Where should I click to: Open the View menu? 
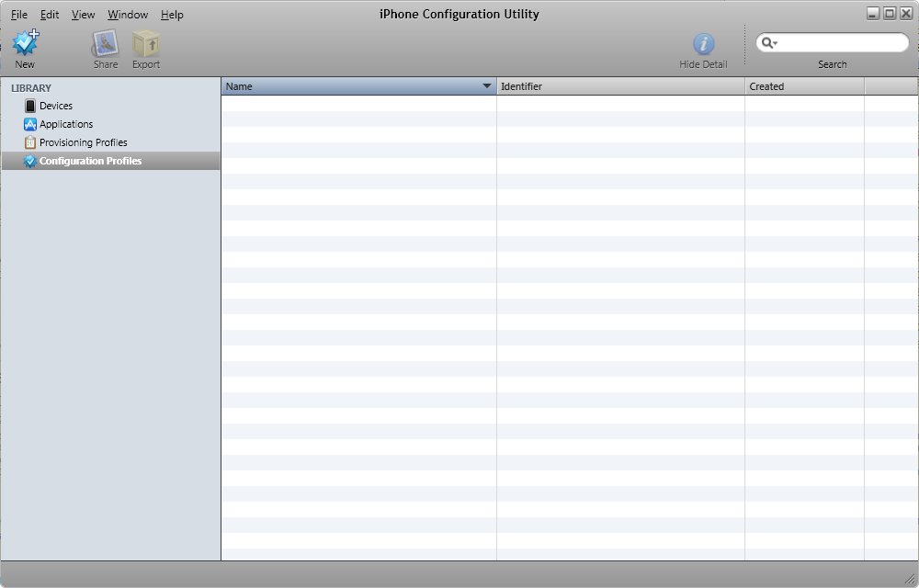coord(83,15)
